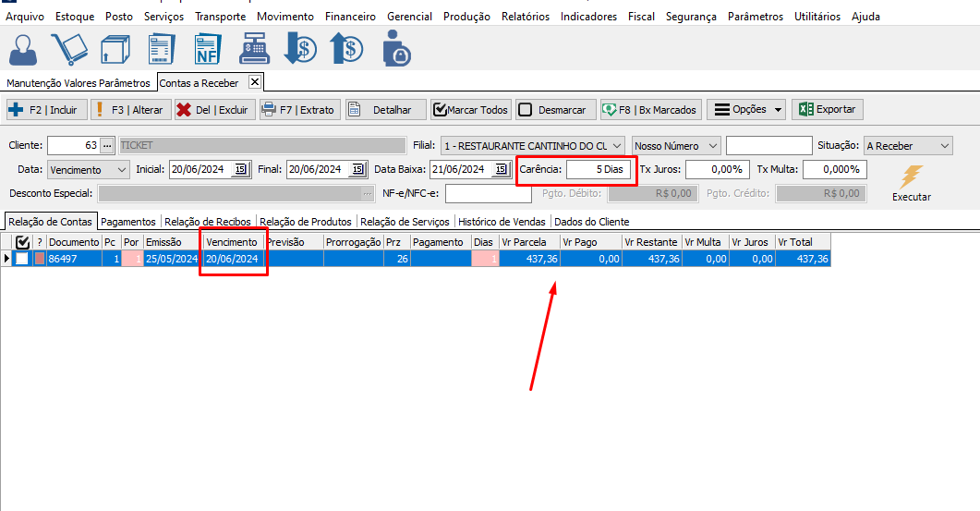
Task: Switch to the Pagamentos tab
Action: click(129, 222)
